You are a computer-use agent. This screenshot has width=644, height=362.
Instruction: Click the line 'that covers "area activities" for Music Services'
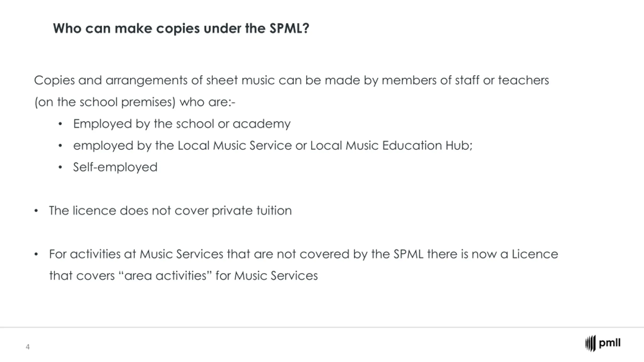pyautogui.click(x=184, y=276)
